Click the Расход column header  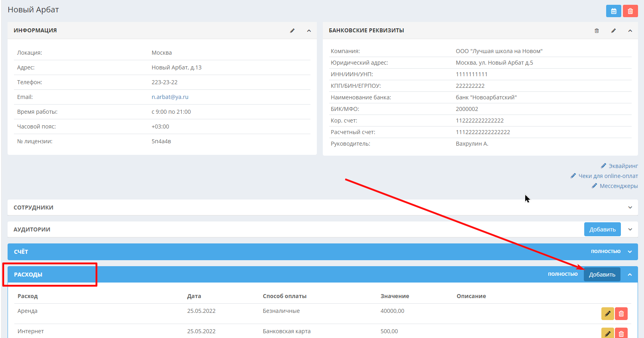(27, 296)
